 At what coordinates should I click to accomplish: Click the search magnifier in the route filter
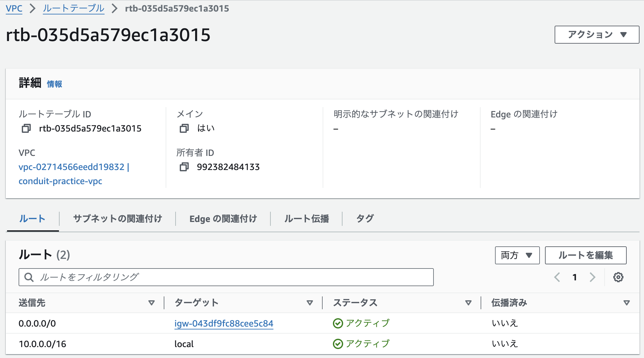(x=29, y=277)
